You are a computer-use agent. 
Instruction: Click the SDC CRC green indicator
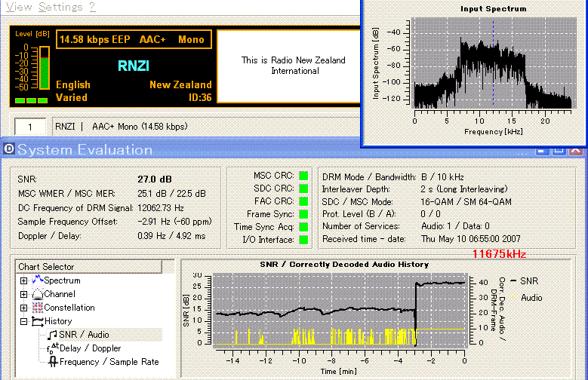pyautogui.click(x=303, y=188)
